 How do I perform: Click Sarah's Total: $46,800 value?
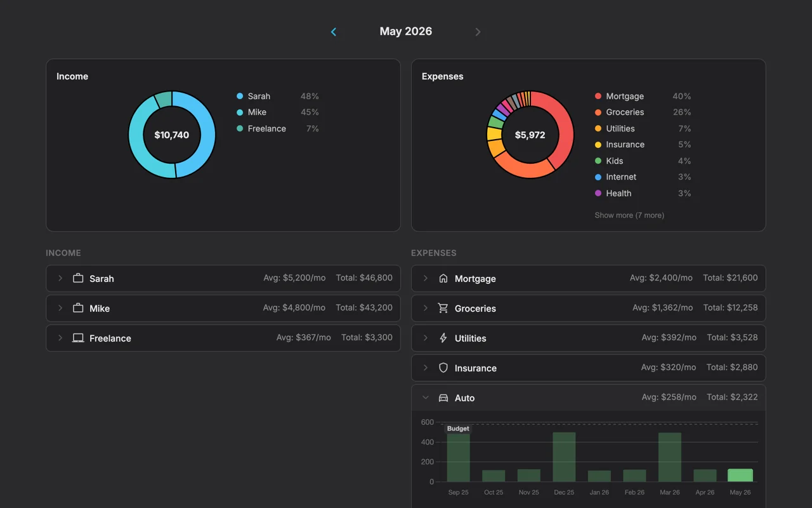point(364,277)
